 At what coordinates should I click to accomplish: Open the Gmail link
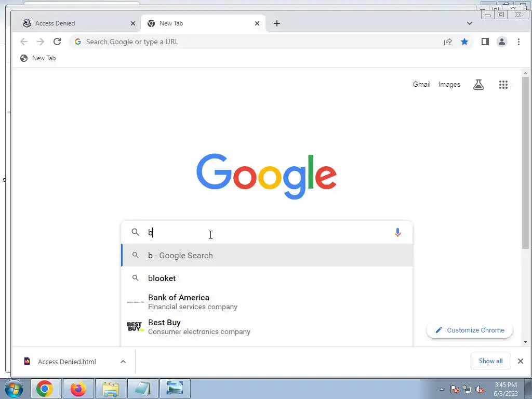pos(422,85)
